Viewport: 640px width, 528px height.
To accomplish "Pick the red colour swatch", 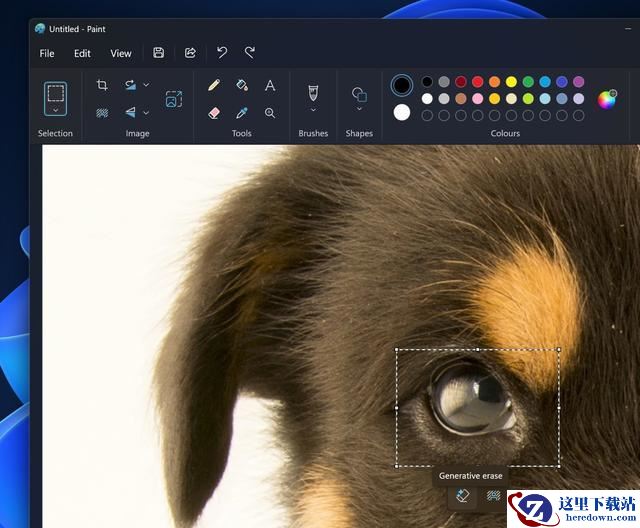I will pos(478,82).
